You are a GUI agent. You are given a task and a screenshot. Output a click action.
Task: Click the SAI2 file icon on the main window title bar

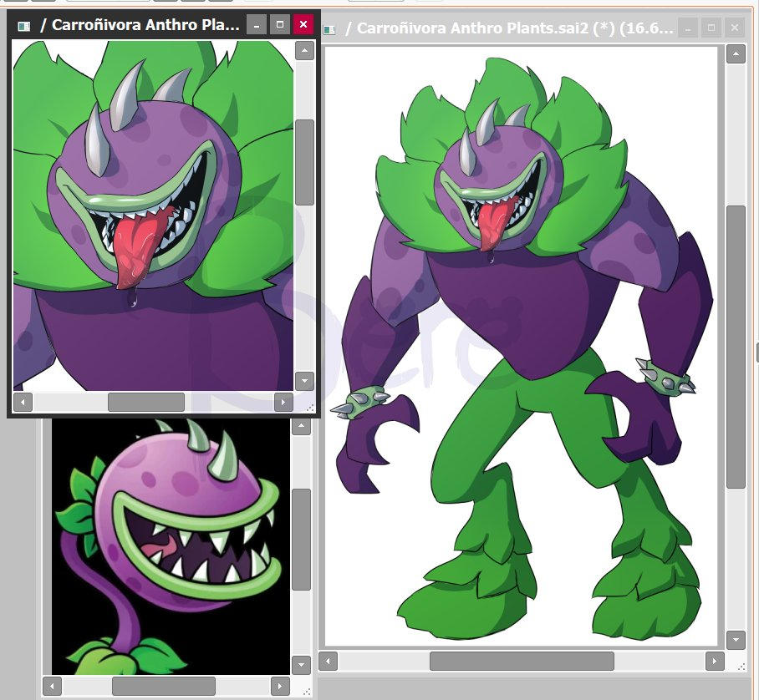328,28
